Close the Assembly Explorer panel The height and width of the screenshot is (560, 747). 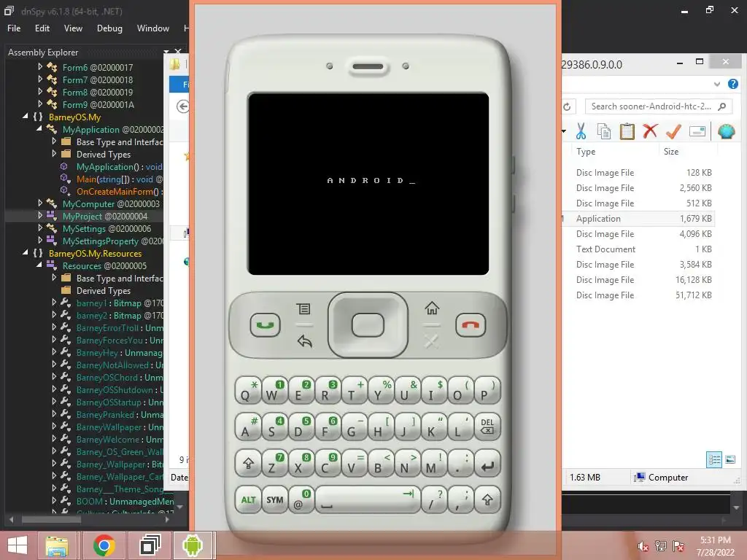178,52
